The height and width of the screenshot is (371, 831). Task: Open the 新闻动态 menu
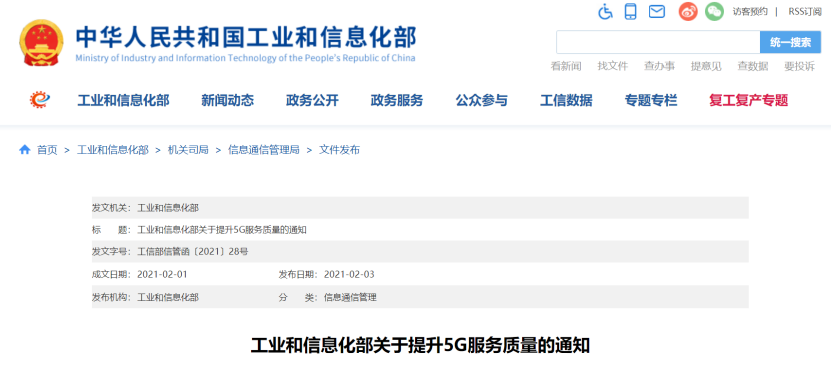(227, 100)
